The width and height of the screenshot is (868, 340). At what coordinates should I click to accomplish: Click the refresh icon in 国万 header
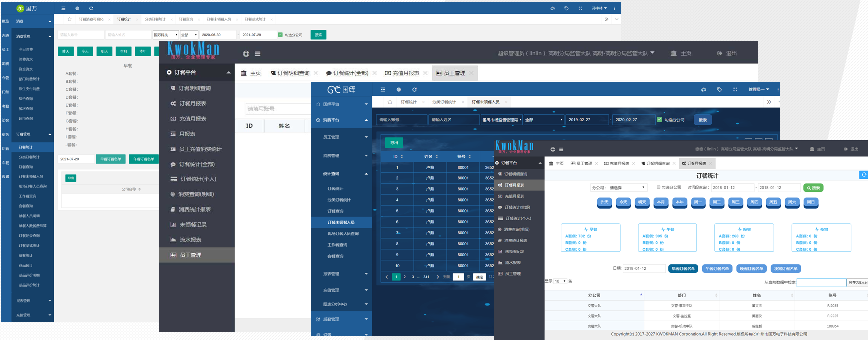click(x=91, y=8)
